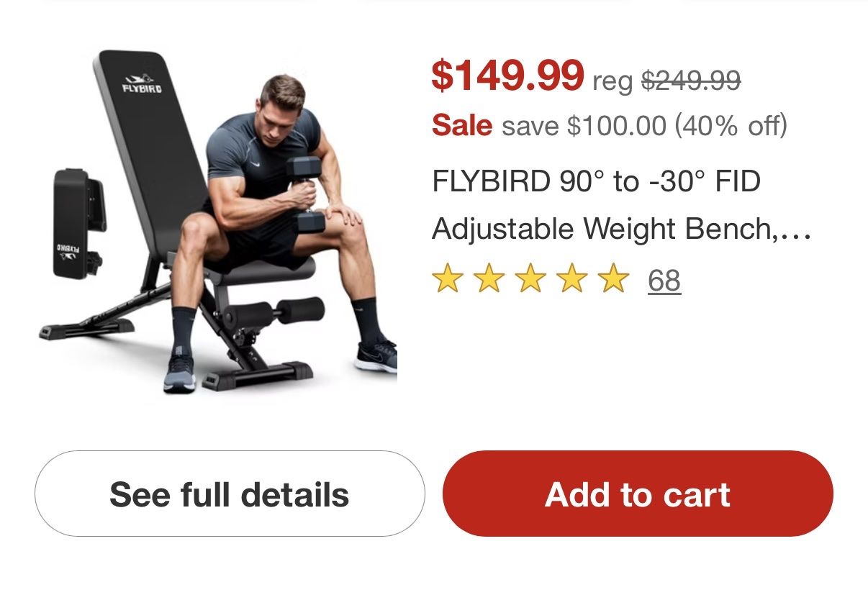
Task: Open the 68 reviews link
Action: click(x=664, y=281)
